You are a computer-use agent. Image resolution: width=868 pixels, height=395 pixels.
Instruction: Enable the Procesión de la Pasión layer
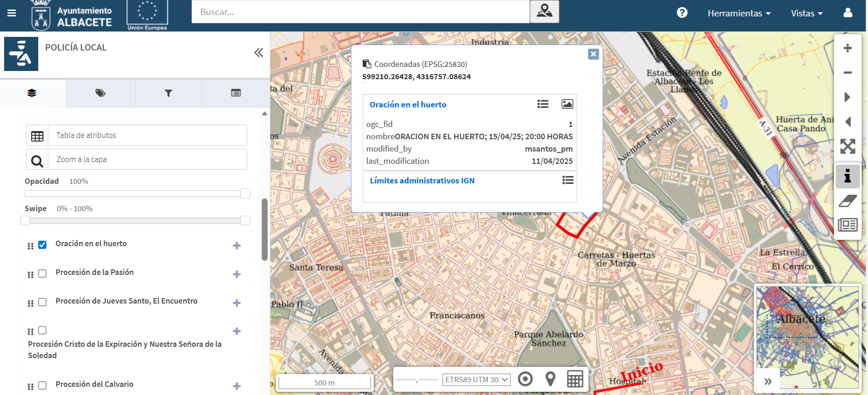click(42, 273)
